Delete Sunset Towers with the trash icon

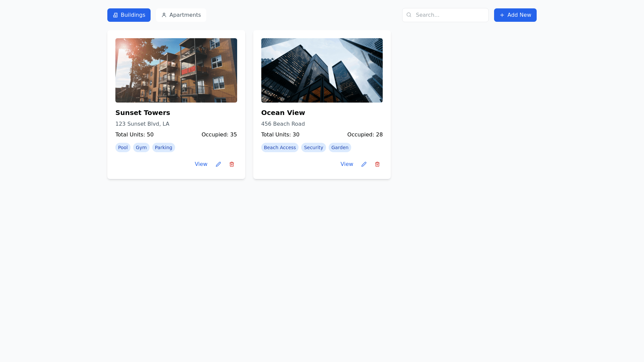pos(232,164)
